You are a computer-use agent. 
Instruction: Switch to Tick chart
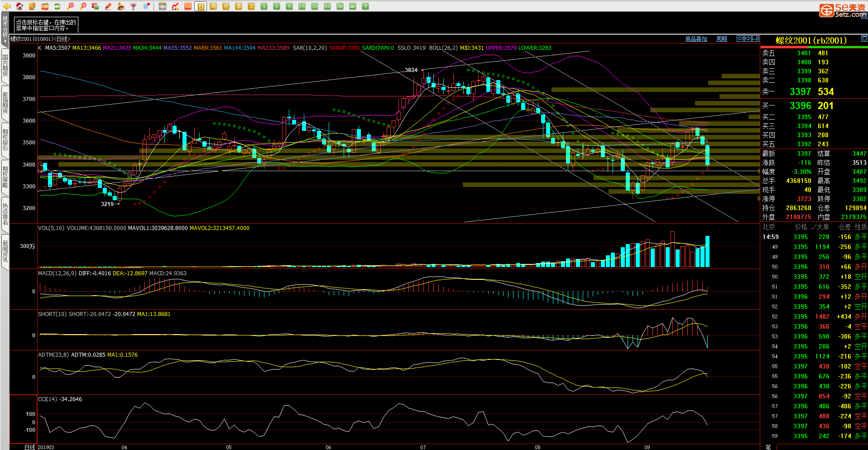(188, 6)
